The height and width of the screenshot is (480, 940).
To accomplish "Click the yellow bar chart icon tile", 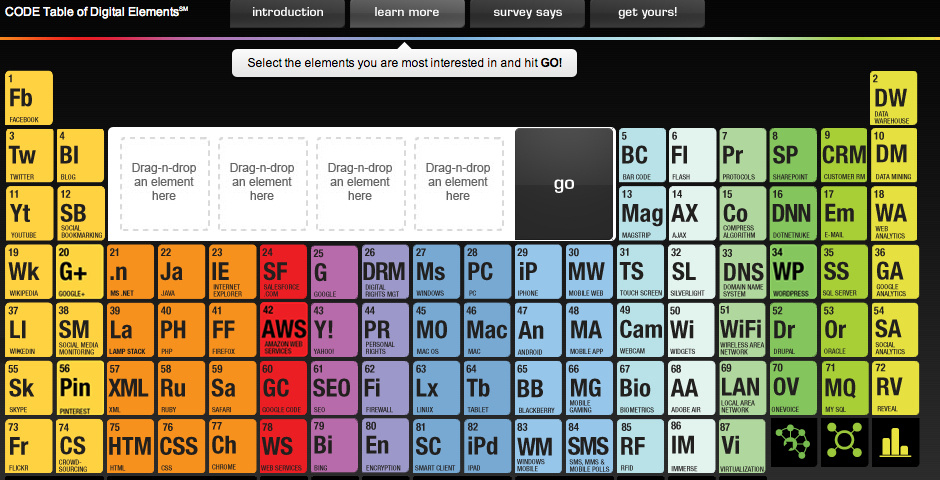I will coord(895,442).
